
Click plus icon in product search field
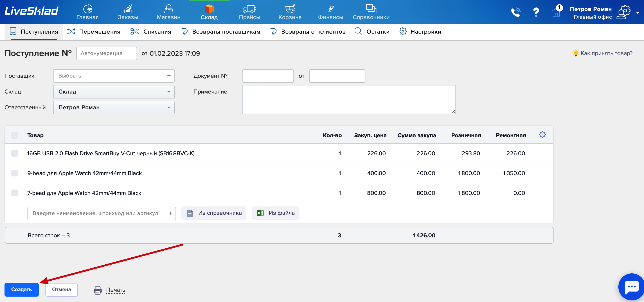click(170, 213)
